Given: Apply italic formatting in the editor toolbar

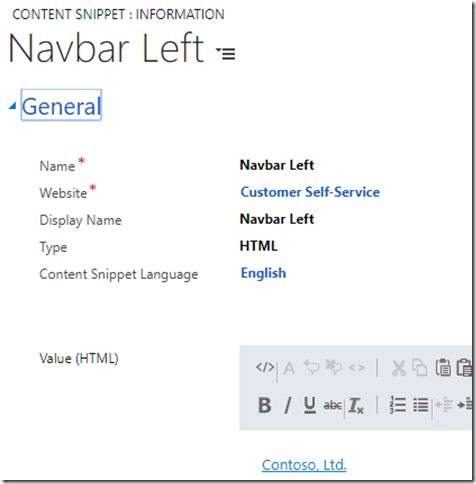Looking at the screenshot, I should 288,405.
